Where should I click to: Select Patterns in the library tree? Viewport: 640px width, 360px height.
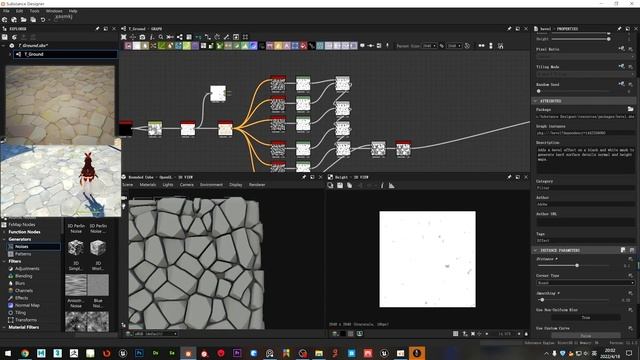pos(23,254)
